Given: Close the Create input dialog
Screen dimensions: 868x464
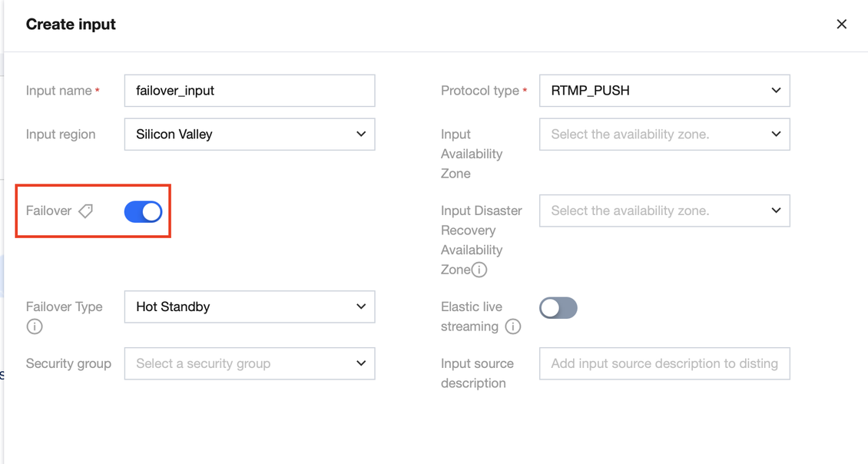Looking at the screenshot, I should (x=841, y=25).
